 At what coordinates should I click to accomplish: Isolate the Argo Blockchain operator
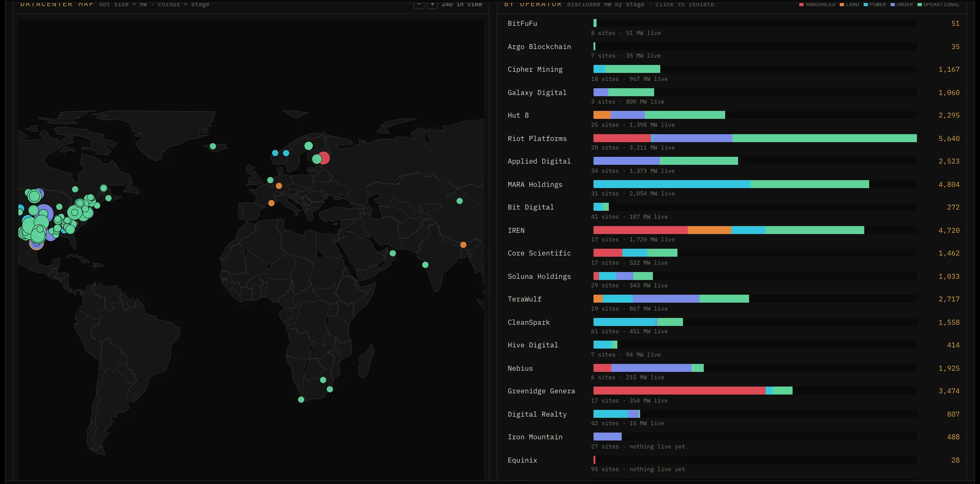733,51
